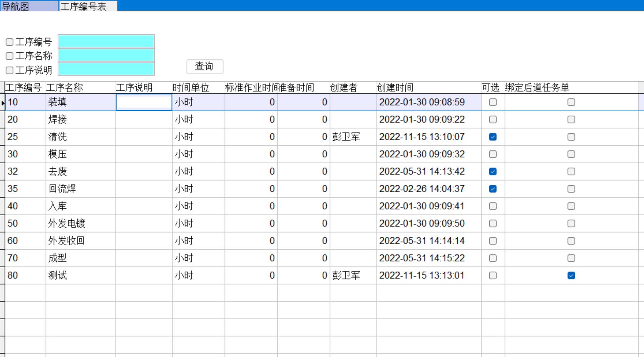The width and height of the screenshot is (644, 357).
Task: Uncheck 可选 for the 清洗 row
Action: (493, 137)
